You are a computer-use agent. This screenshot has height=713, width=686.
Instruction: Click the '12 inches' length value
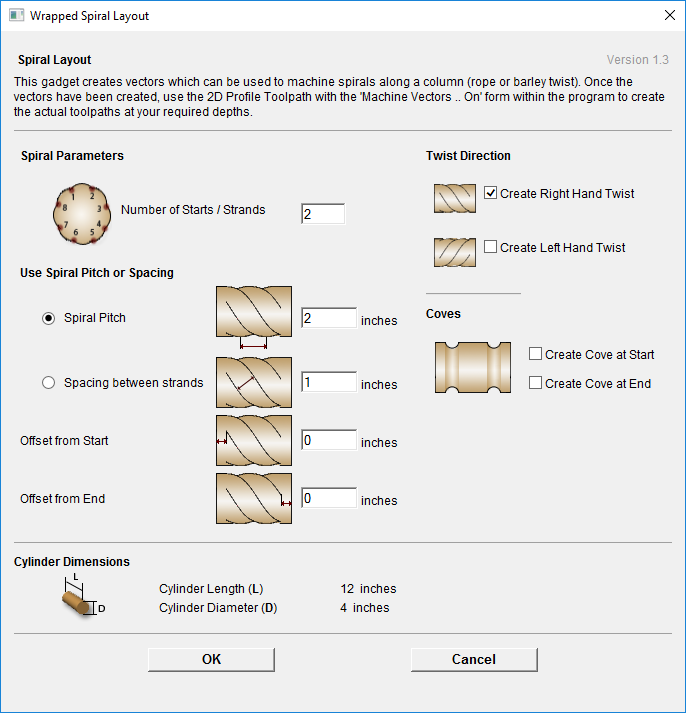point(368,589)
